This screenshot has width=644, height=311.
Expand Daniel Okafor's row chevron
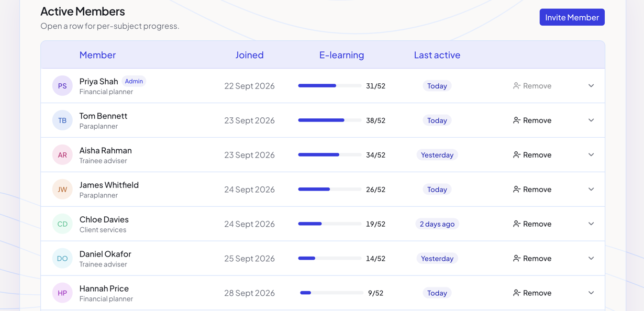591,259
